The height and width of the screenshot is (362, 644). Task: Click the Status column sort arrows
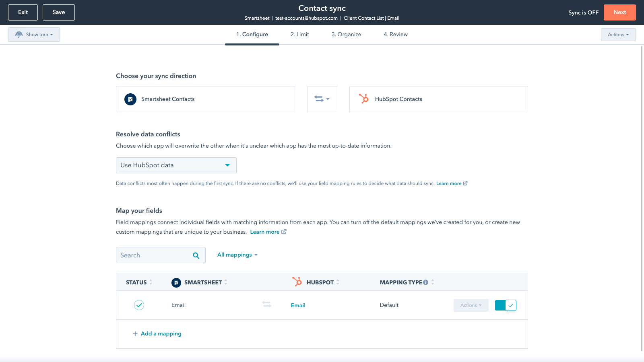pos(151,282)
